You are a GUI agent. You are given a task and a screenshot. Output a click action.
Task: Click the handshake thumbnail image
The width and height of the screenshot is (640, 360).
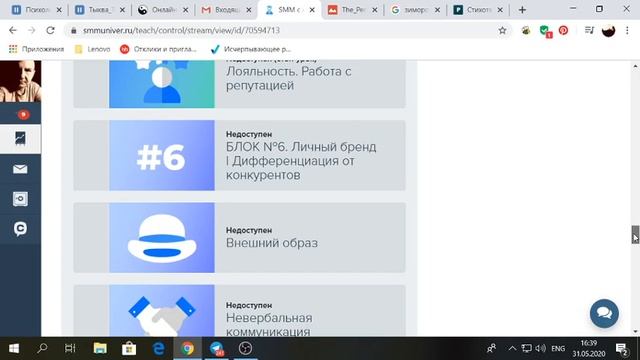coord(162,311)
